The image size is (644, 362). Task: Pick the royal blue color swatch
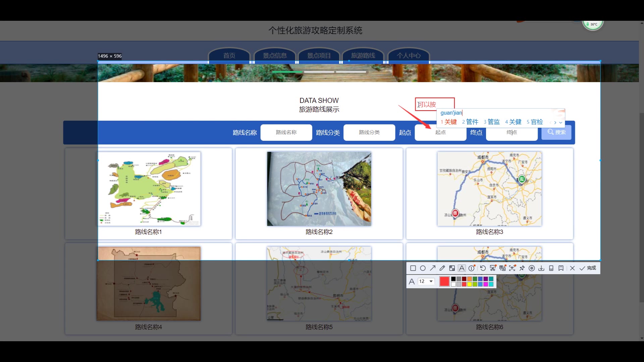(480, 279)
